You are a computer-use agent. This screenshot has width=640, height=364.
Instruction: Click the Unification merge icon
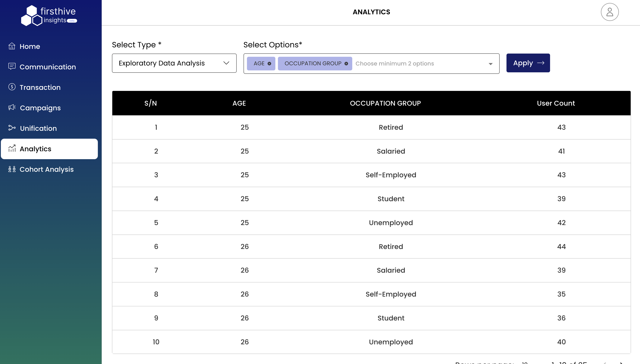(x=12, y=128)
